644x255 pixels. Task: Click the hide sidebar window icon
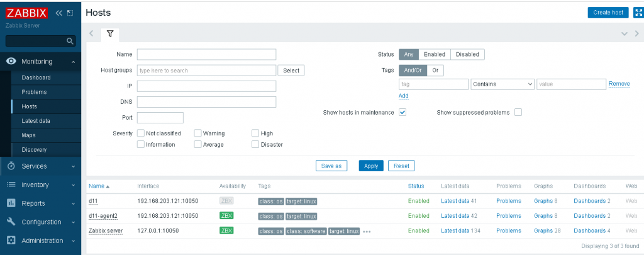coord(70,13)
